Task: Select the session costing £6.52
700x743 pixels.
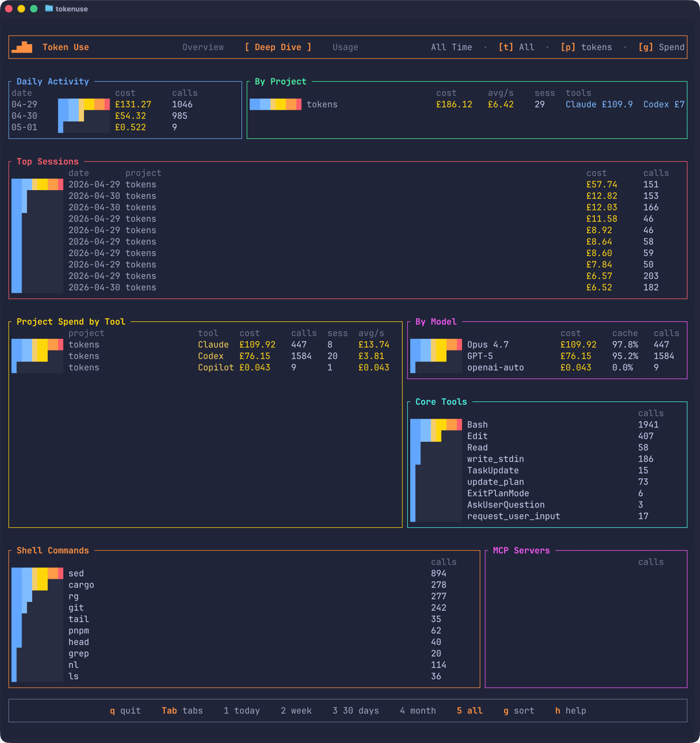Action: [348, 288]
